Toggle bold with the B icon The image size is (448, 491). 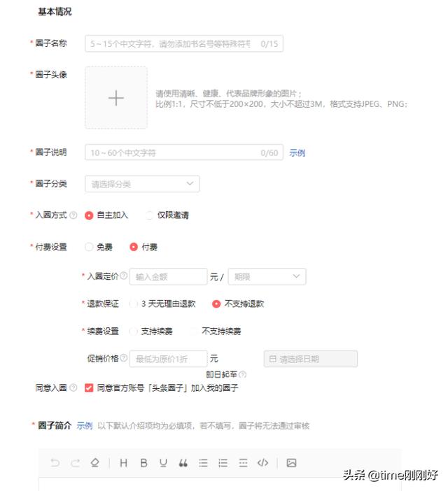coord(143,462)
